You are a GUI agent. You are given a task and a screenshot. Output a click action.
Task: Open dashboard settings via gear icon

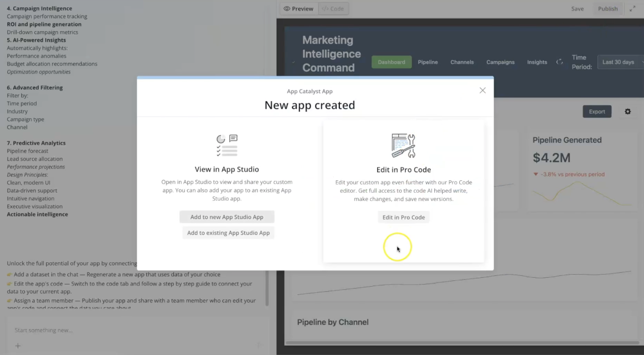pos(627,111)
